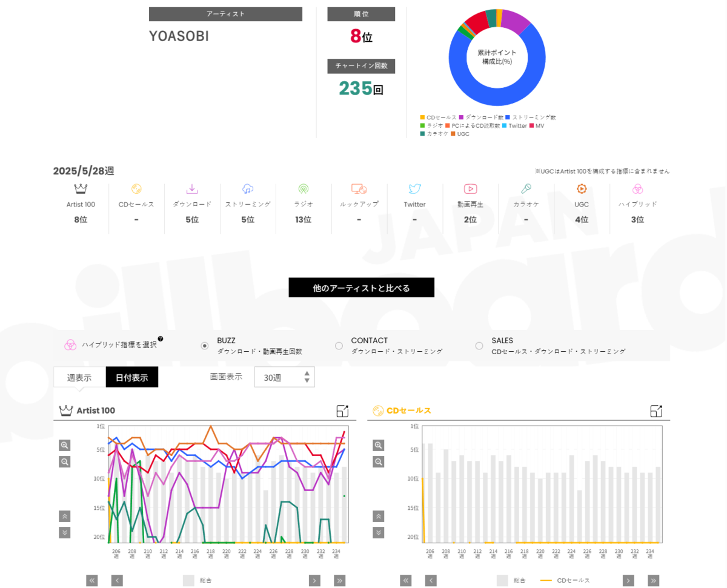Go to next week under CDセールス chart
Viewport: 727px width, 588px height.
coord(628,581)
